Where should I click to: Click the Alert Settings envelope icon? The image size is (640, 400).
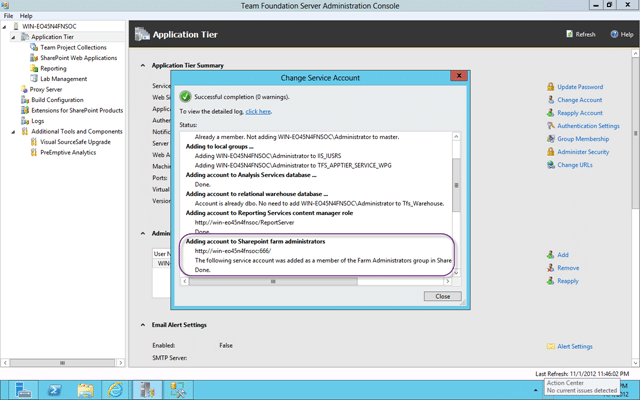(x=551, y=346)
